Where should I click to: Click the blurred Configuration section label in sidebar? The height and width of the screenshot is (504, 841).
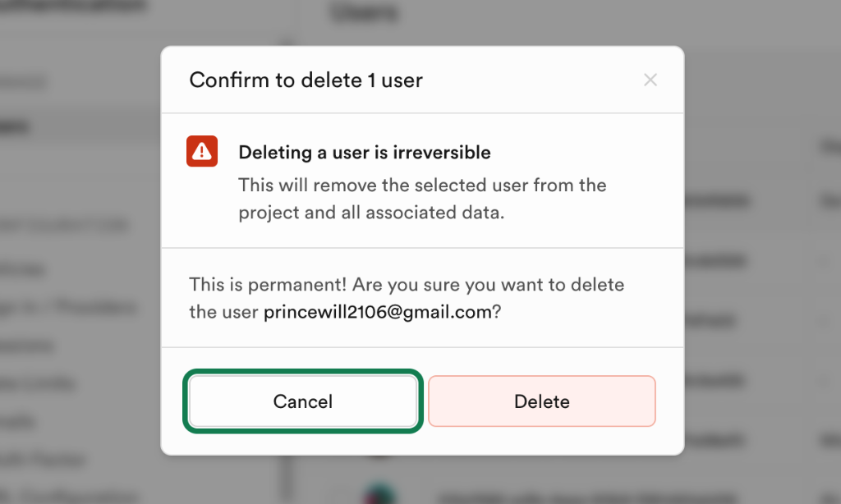pyautogui.click(x=66, y=224)
